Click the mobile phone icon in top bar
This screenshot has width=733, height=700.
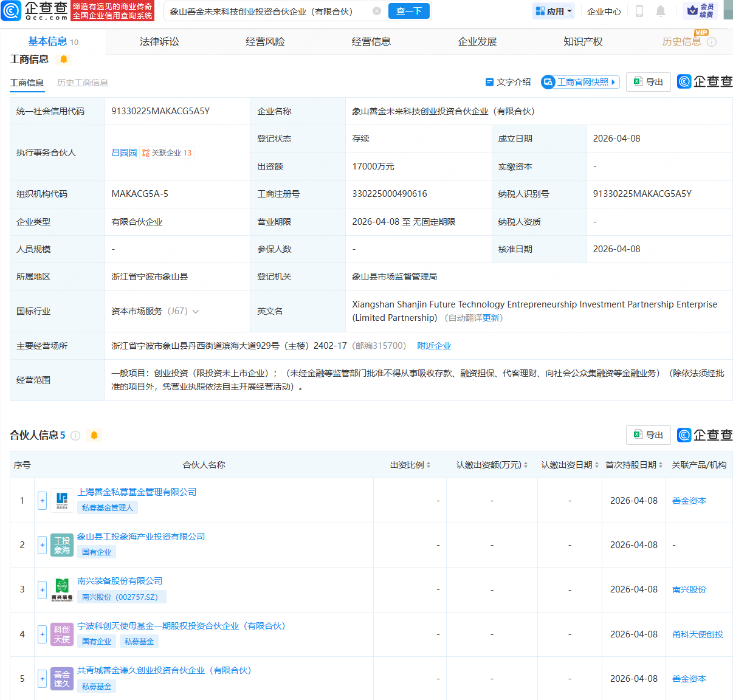(x=640, y=10)
